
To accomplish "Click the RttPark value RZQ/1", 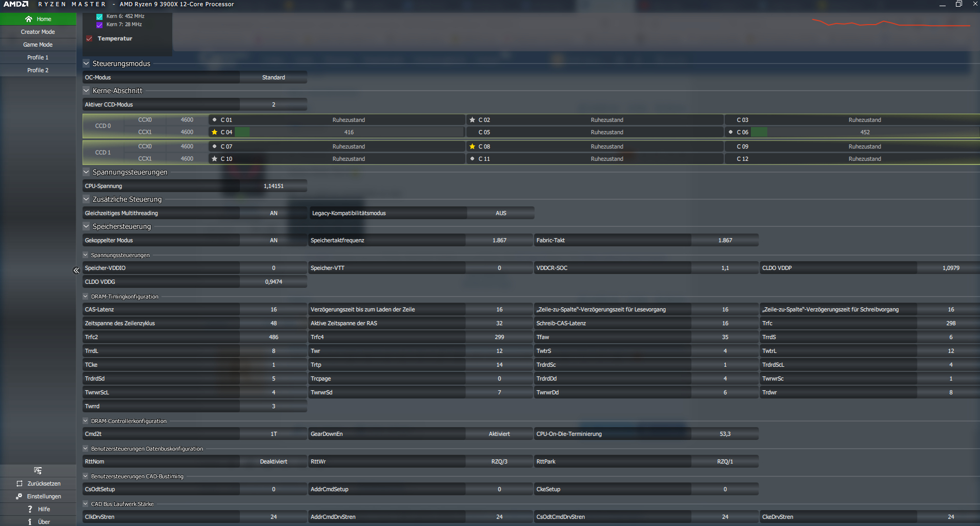I will [x=725, y=461].
